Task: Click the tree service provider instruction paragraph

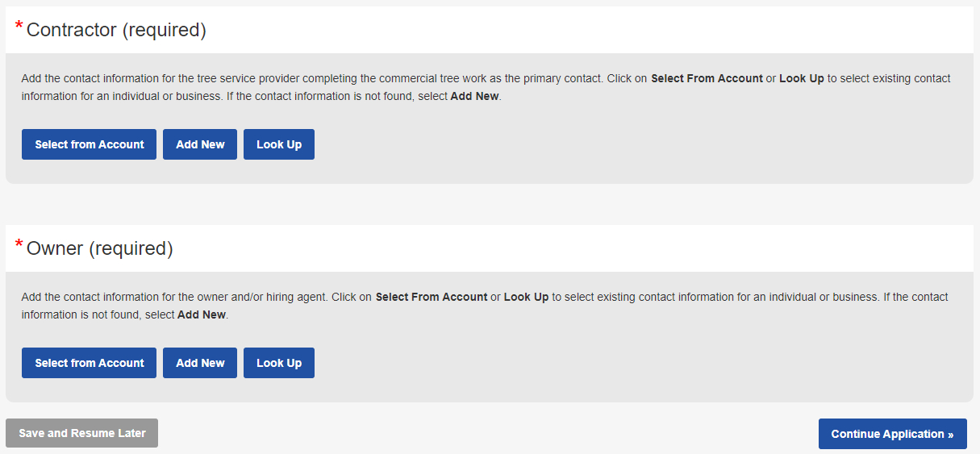Action: click(x=323, y=79)
